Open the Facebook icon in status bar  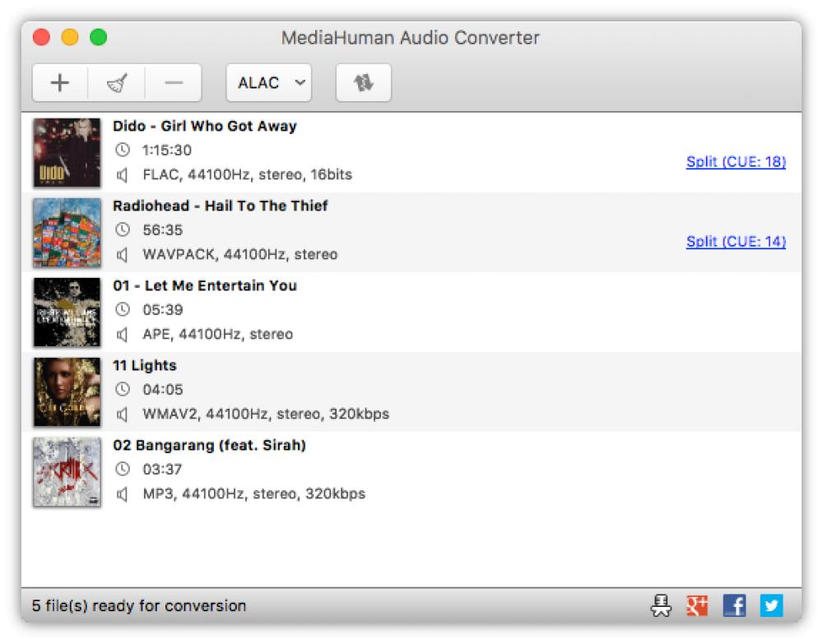(x=732, y=605)
